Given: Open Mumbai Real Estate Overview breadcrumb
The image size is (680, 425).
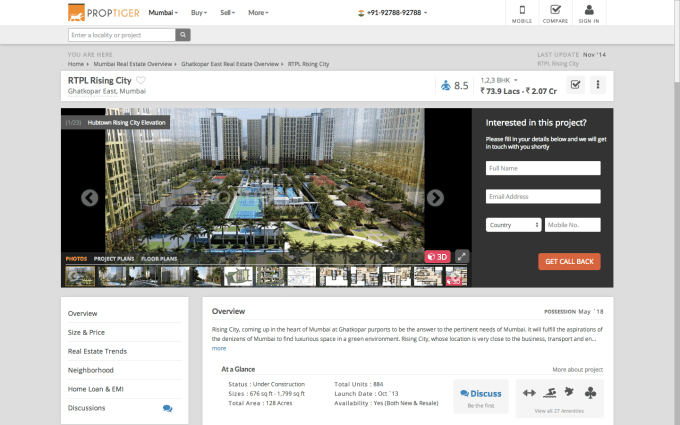Looking at the screenshot, I should pos(133,64).
